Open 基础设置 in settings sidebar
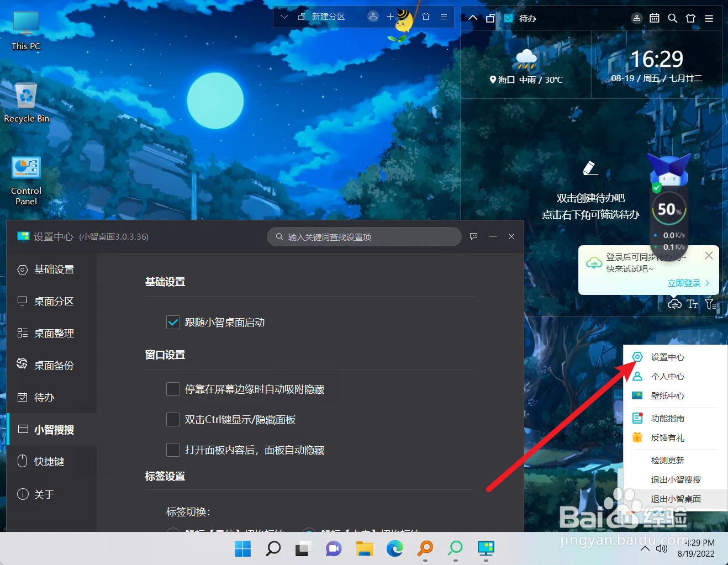 pyautogui.click(x=52, y=270)
